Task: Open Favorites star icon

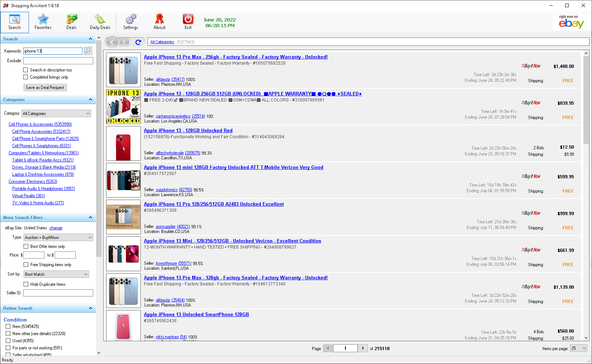Action: click(x=43, y=22)
